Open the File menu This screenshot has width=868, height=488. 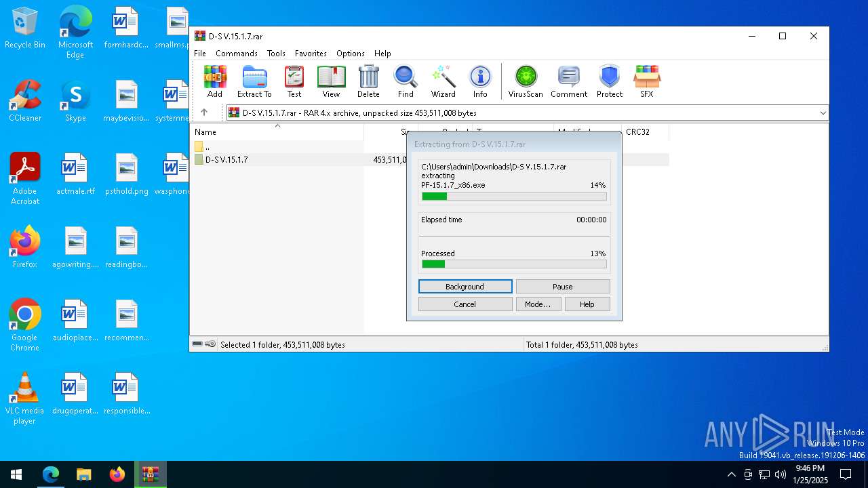pos(200,54)
